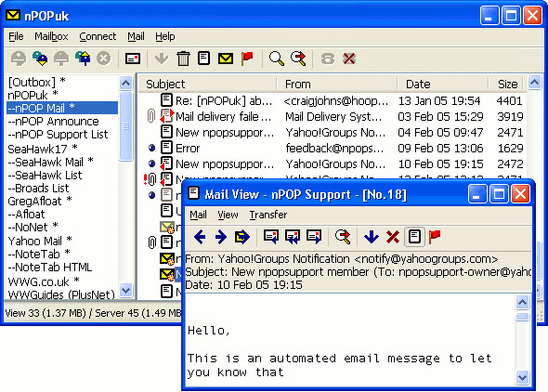Click find next magnifier in Mail View toolbar
548x392 pixels.
(343, 237)
